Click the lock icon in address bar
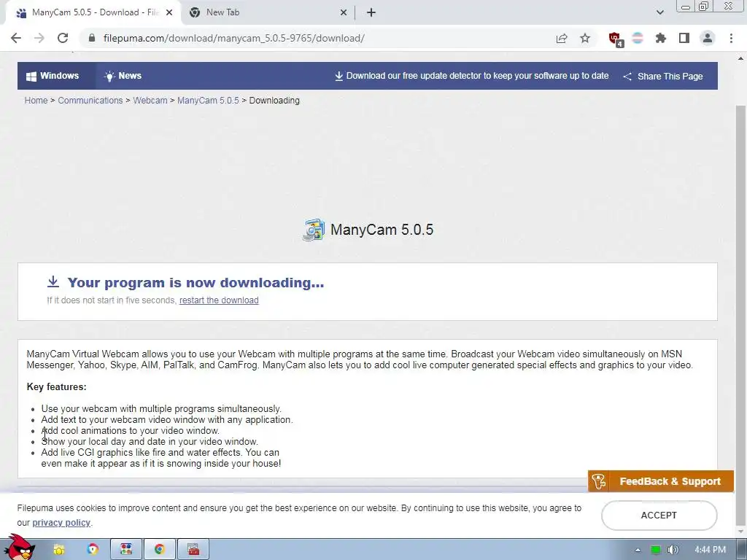 pos(92,38)
